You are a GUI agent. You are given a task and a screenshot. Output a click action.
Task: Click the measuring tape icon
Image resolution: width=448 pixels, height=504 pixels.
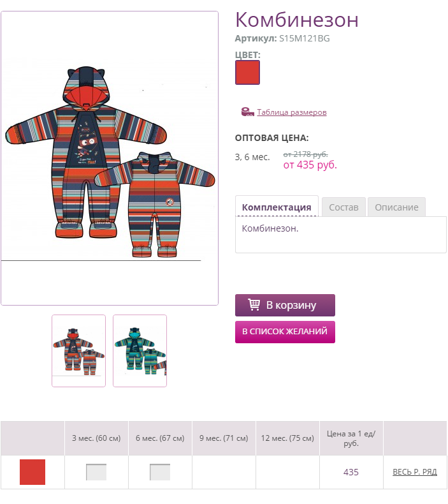[248, 112]
